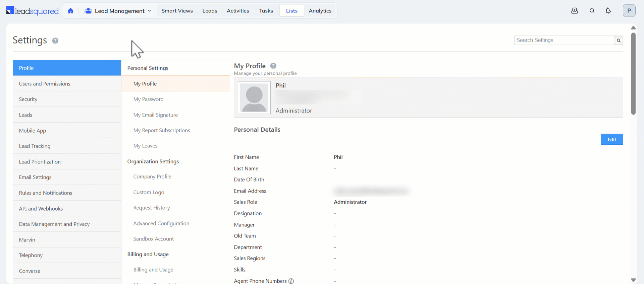The image size is (644, 284).
Task: Click the Search Settings magnifier button
Action: click(x=619, y=41)
